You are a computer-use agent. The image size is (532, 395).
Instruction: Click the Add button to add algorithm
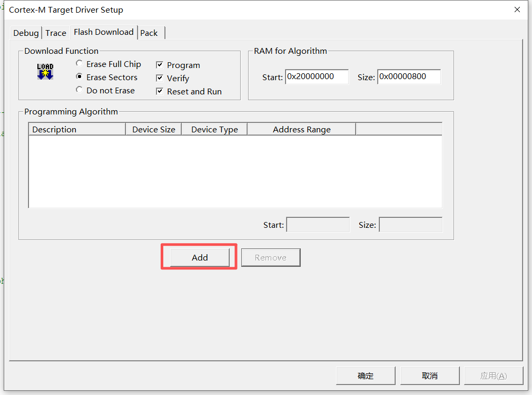[199, 257]
